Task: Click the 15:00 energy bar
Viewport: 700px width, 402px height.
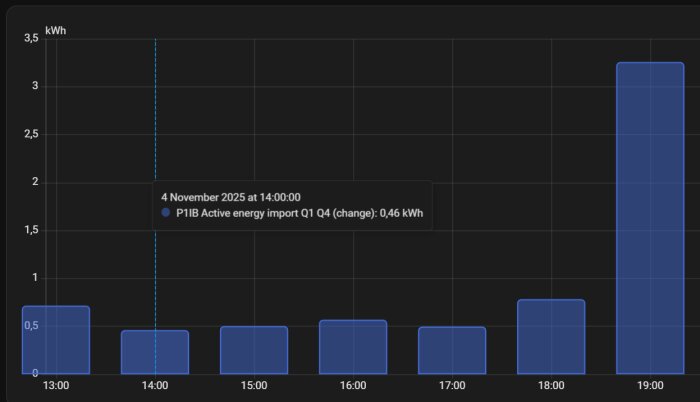Action: (254, 350)
